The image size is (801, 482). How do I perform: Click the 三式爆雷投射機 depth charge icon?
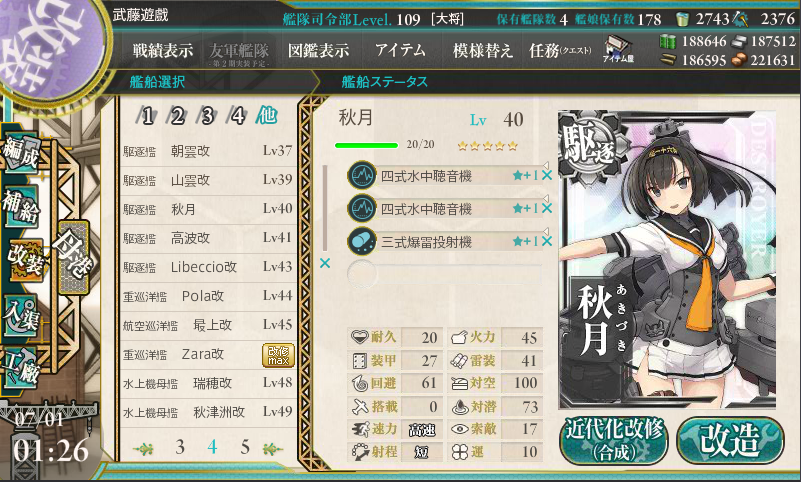click(362, 241)
